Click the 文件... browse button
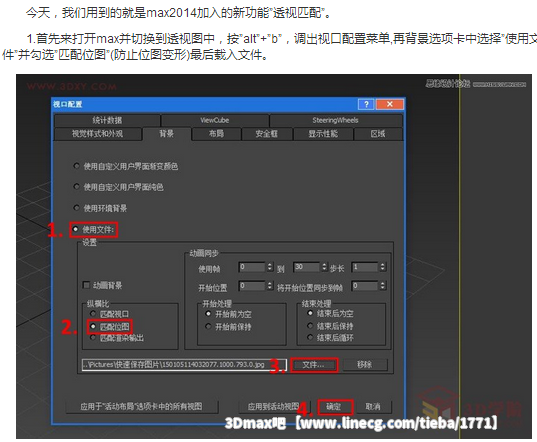The width and height of the screenshot is (537, 442). (314, 365)
